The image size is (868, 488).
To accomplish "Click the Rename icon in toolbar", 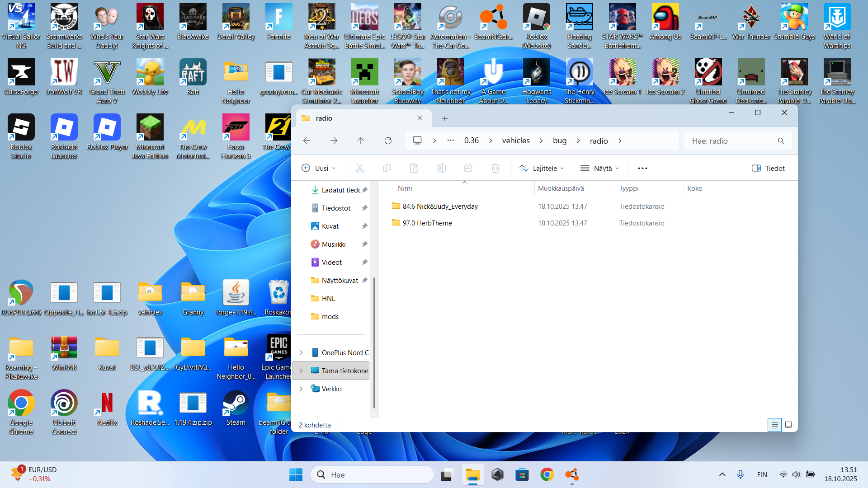I will pos(441,168).
